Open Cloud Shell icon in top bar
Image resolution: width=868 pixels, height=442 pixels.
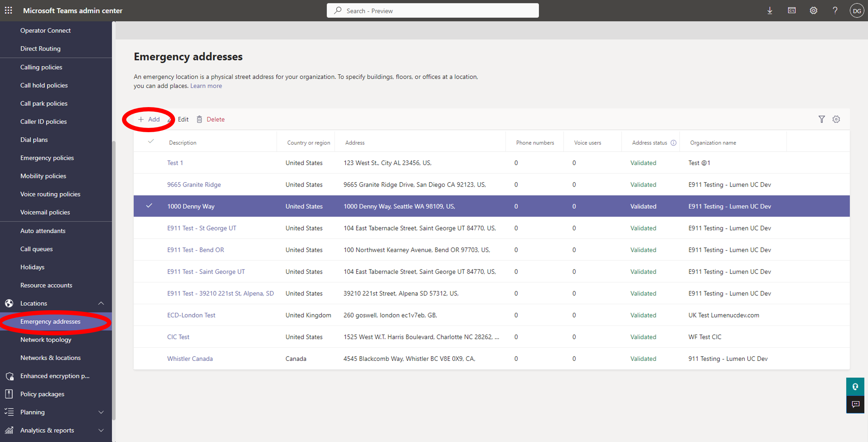(x=791, y=11)
